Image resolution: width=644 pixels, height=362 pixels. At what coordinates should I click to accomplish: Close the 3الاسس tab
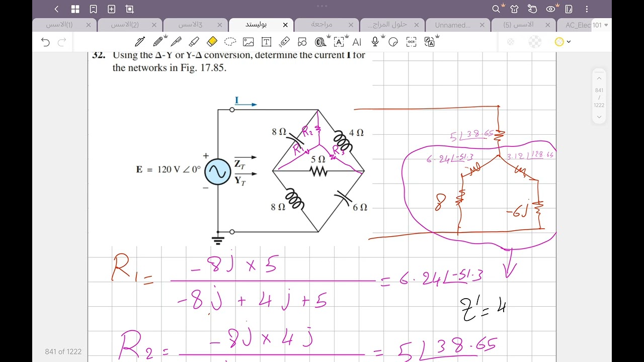coord(220,25)
